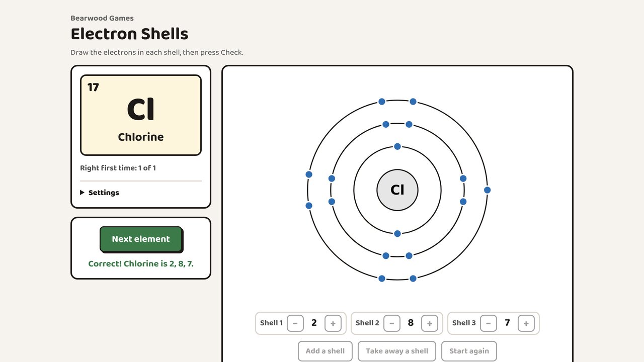
Task: Click the "Electron Shells" page heading
Action: (x=129, y=34)
